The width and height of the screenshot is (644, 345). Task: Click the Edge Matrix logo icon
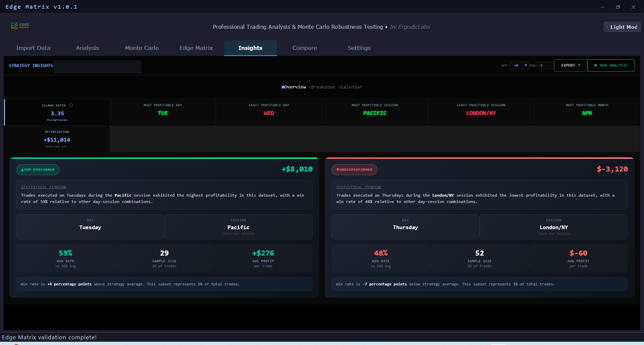[x=20, y=26]
